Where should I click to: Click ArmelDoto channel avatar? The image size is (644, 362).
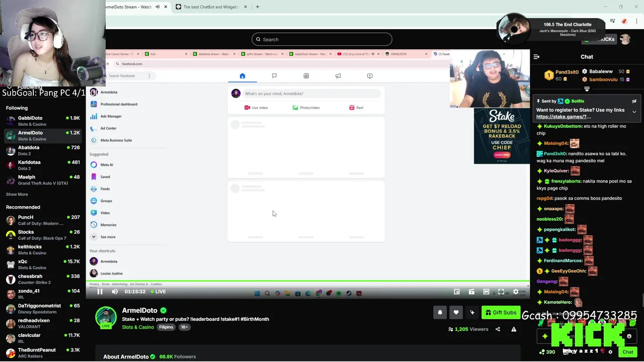pos(106,317)
